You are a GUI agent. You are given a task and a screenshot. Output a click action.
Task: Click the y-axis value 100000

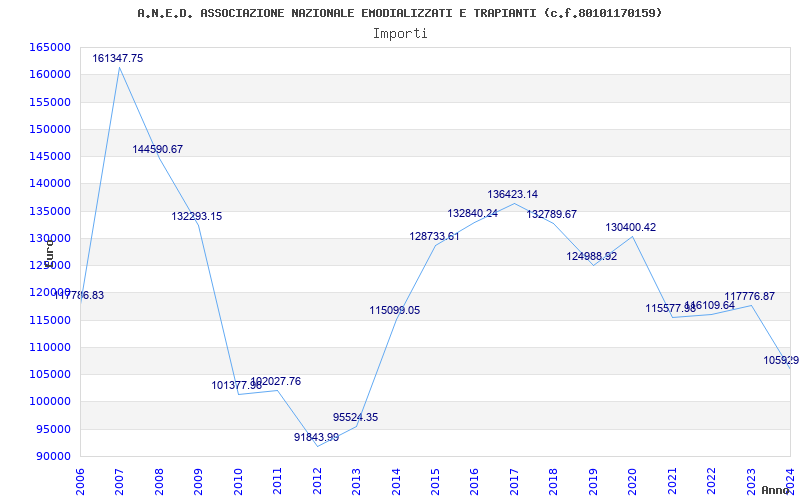pyautogui.click(x=49, y=402)
